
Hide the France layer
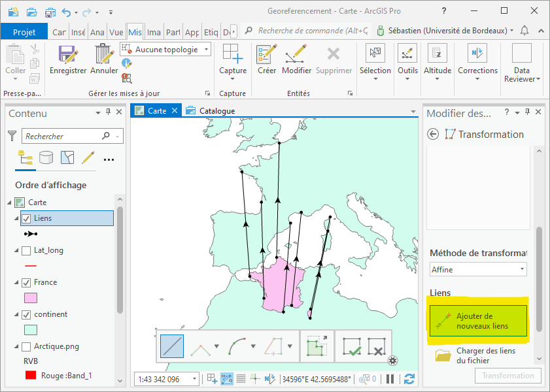[x=26, y=282]
